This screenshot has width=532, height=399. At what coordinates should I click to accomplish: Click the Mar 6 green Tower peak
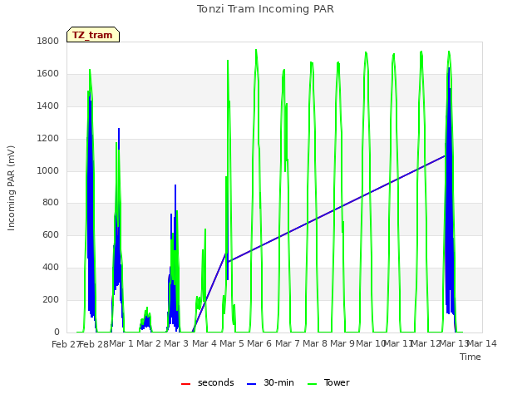256,51
